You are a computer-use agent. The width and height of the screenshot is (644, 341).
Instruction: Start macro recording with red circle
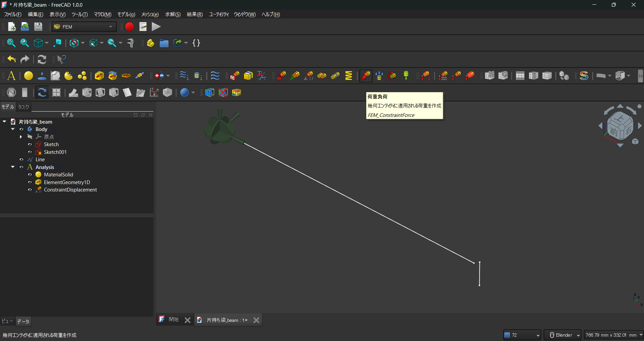tap(130, 27)
